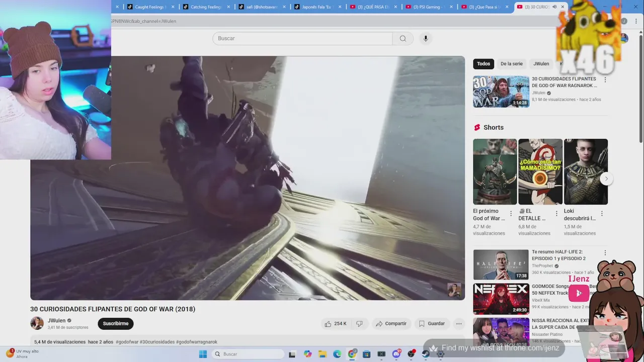Launch Copilot from taskbar
This screenshot has width=644, height=362.
pyautogui.click(x=308, y=354)
